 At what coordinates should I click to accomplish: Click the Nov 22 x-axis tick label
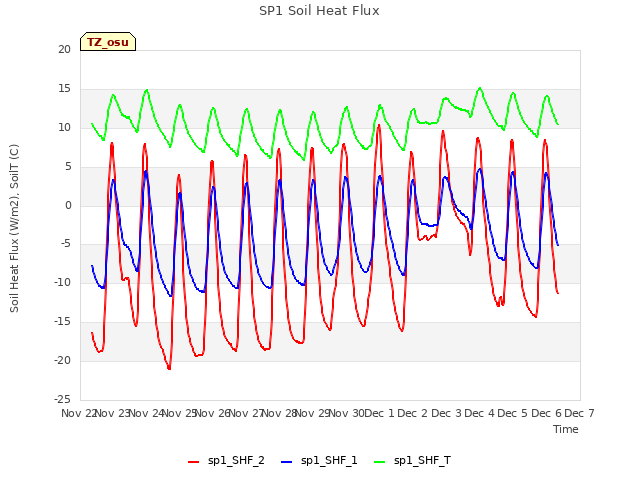pyautogui.click(x=78, y=413)
